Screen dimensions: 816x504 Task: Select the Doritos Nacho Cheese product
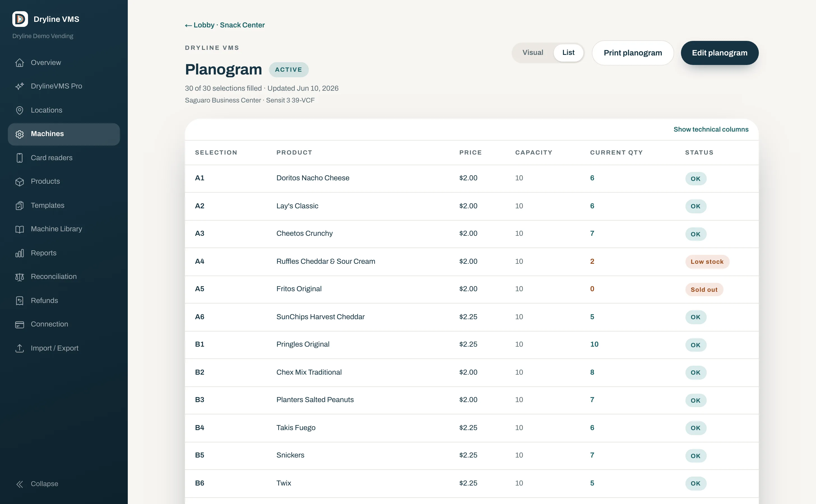pos(313,178)
